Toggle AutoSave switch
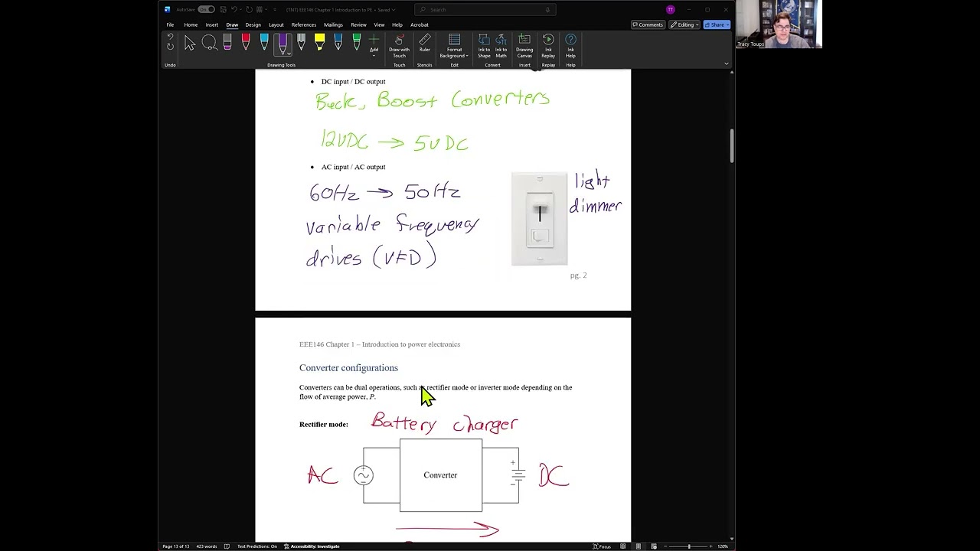Image resolution: width=980 pixels, height=551 pixels. pos(206,10)
